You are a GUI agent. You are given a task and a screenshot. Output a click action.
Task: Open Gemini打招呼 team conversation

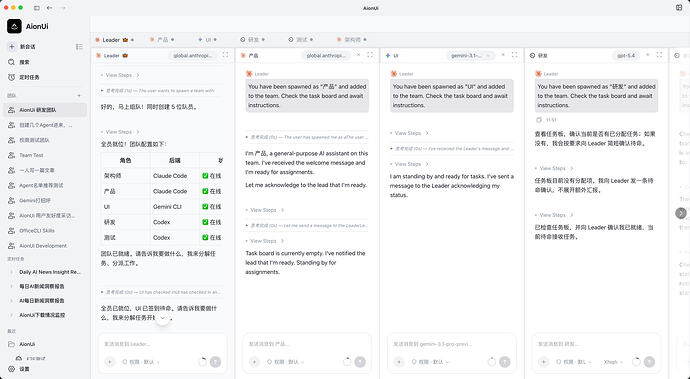click(45, 200)
